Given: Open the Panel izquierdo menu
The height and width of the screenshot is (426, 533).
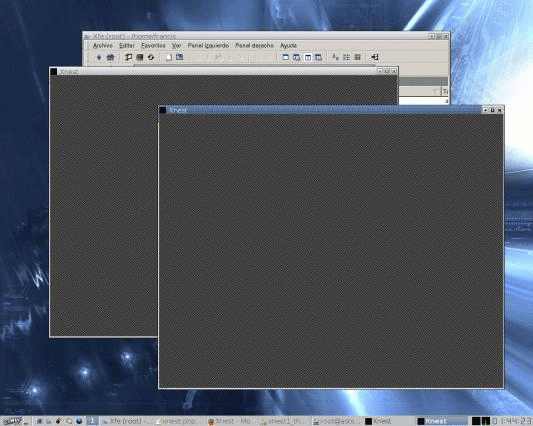Looking at the screenshot, I should click(x=208, y=46).
